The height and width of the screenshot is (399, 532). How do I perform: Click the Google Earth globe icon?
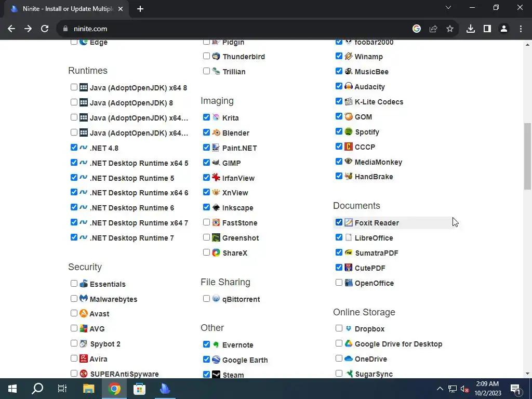click(x=216, y=360)
